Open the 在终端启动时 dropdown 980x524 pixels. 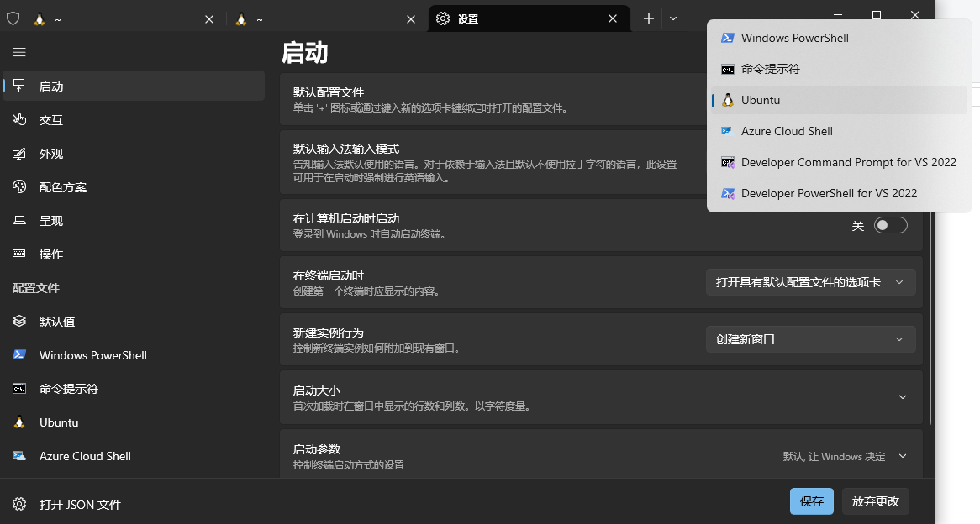[810, 282]
